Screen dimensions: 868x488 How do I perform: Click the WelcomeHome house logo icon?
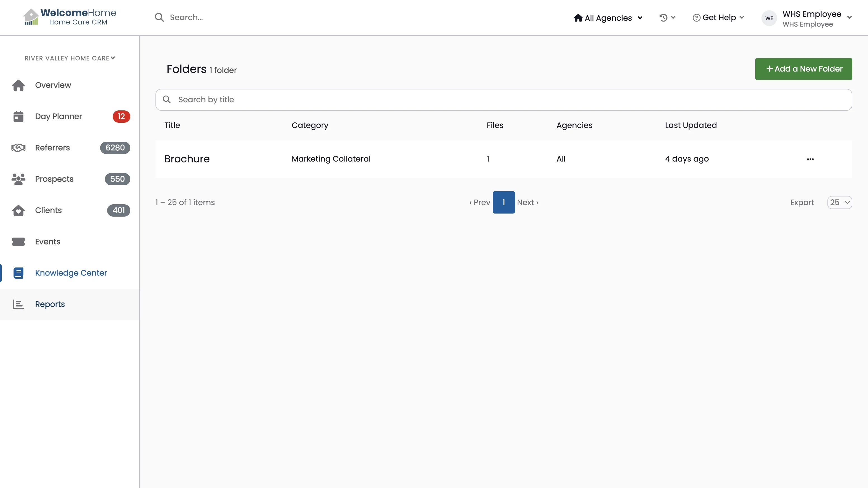coord(31,17)
